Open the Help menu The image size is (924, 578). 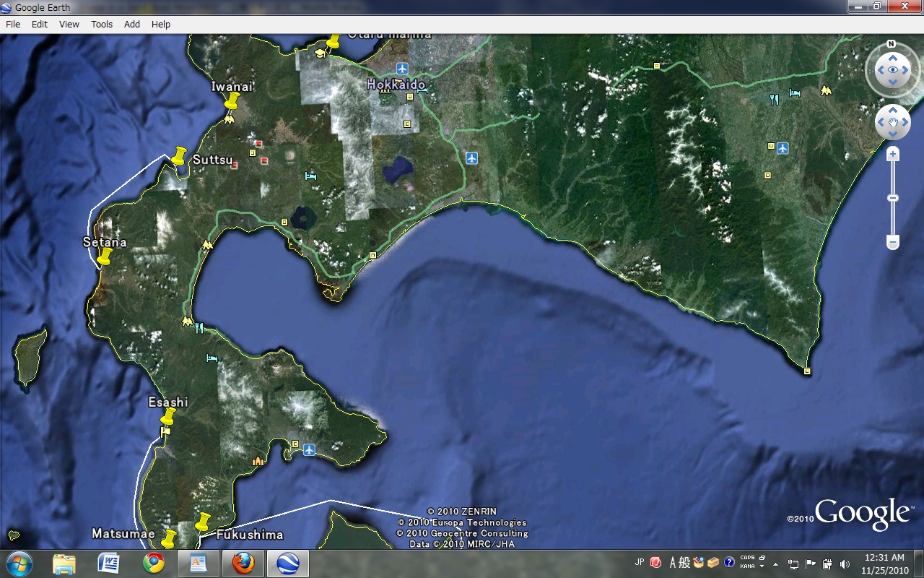click(x=161, y=24)
